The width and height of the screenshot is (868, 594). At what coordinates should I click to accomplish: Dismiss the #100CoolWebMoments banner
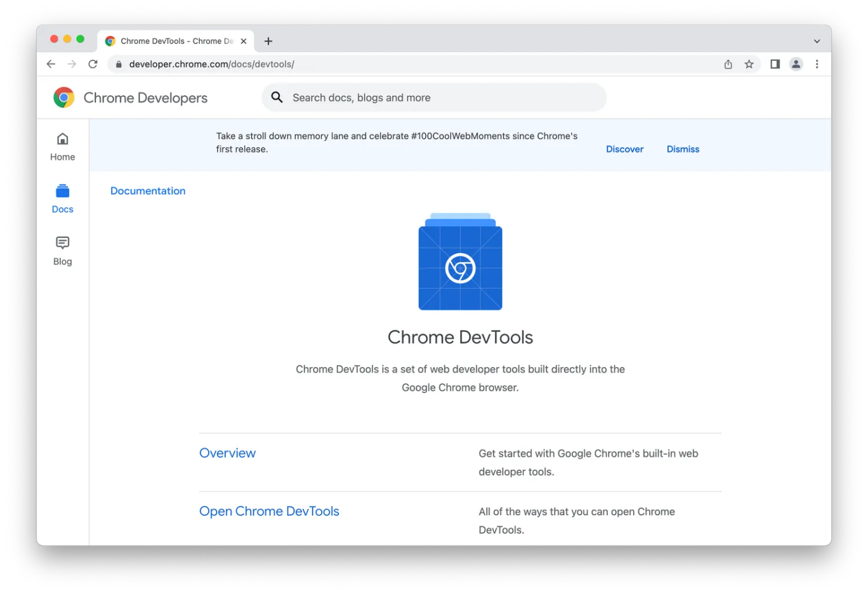click(x=683, y=149)
